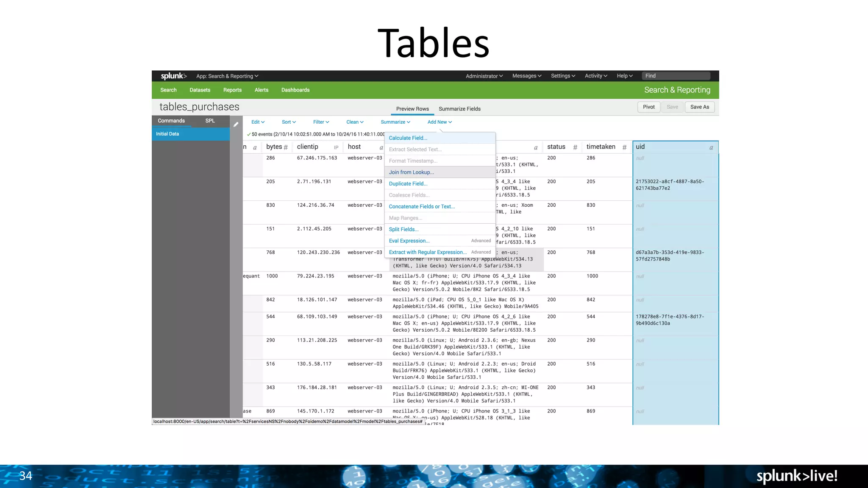Choose Split Fields... menu entry
The image size is (868, 488).
click(x=440, y=230)
